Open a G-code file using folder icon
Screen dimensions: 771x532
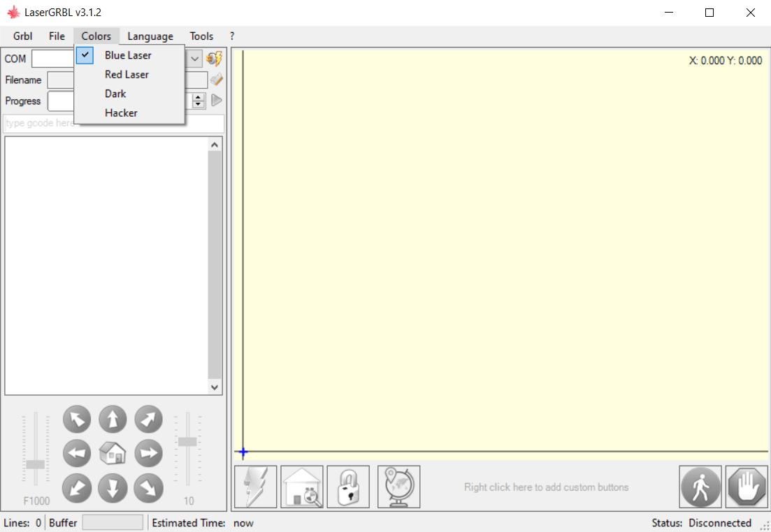[x=216, y=79]
